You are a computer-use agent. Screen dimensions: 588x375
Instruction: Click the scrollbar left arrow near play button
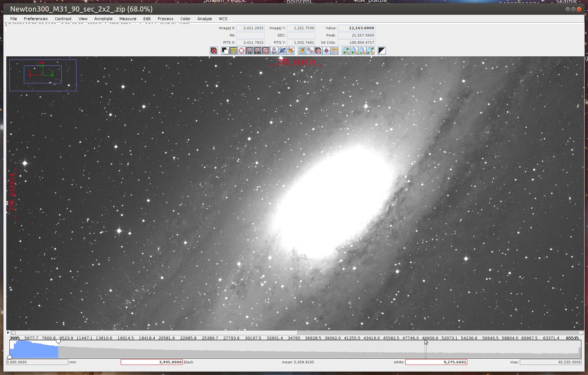pyautogui.click(x=13, y=333)
